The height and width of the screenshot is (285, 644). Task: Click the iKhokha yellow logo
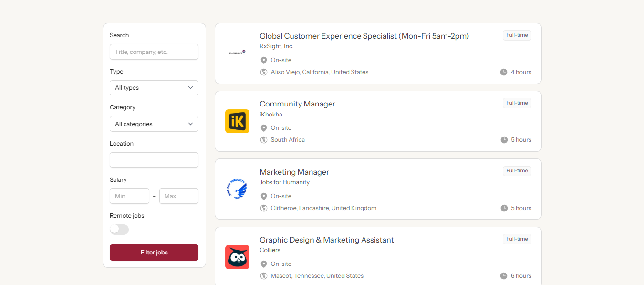point(237,121)
